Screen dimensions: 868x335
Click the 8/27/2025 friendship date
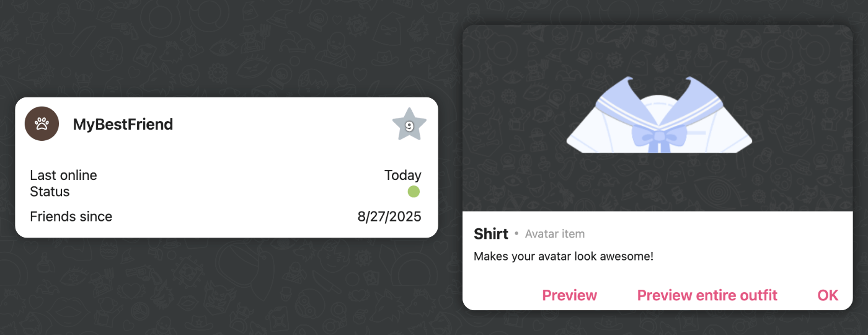pos(389,217)
